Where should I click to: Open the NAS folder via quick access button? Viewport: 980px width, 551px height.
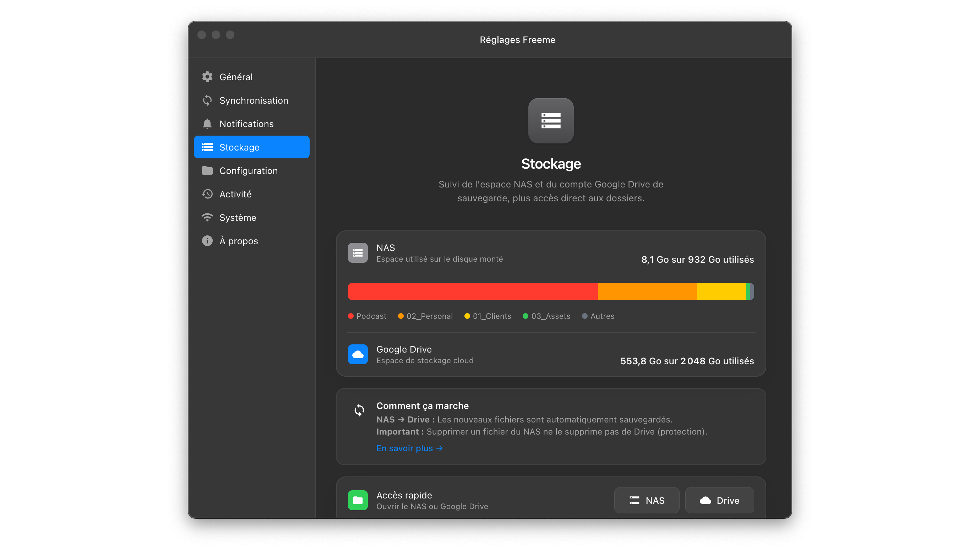[x=647, y=501]
